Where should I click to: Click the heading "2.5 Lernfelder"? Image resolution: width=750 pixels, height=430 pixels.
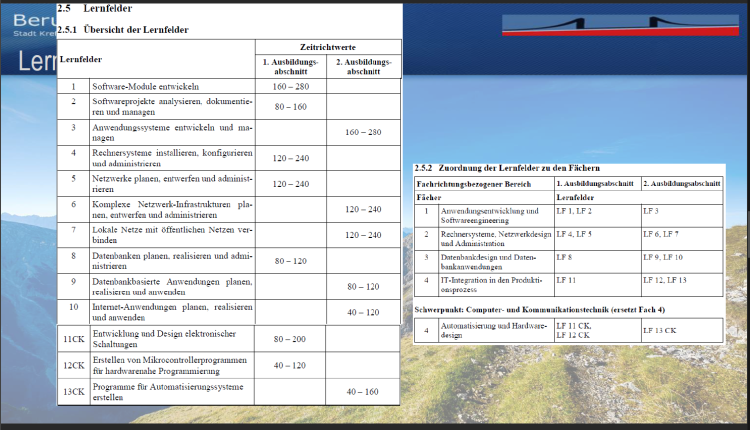(95, 8)
